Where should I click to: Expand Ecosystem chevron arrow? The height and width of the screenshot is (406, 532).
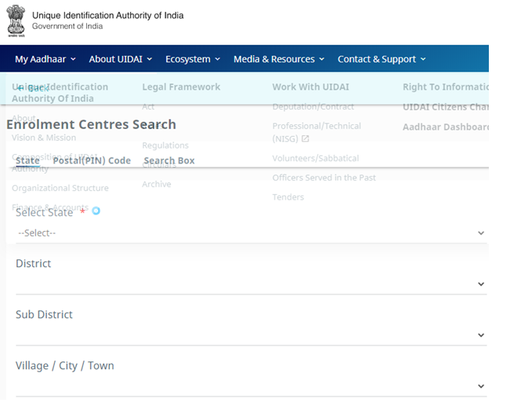point(217,59)
